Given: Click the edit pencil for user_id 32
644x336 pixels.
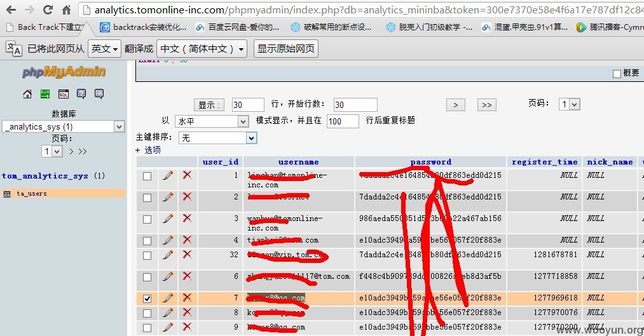Looking at the screenshot, I should pyautogui.click(x=168, y=255).
